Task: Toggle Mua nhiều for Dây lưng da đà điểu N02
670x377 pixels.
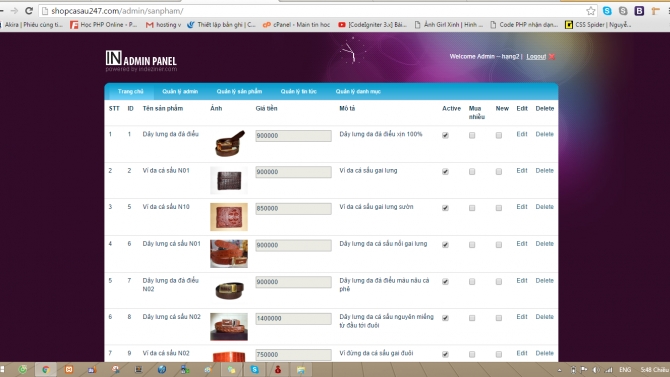Action: [x=472, y=281]
